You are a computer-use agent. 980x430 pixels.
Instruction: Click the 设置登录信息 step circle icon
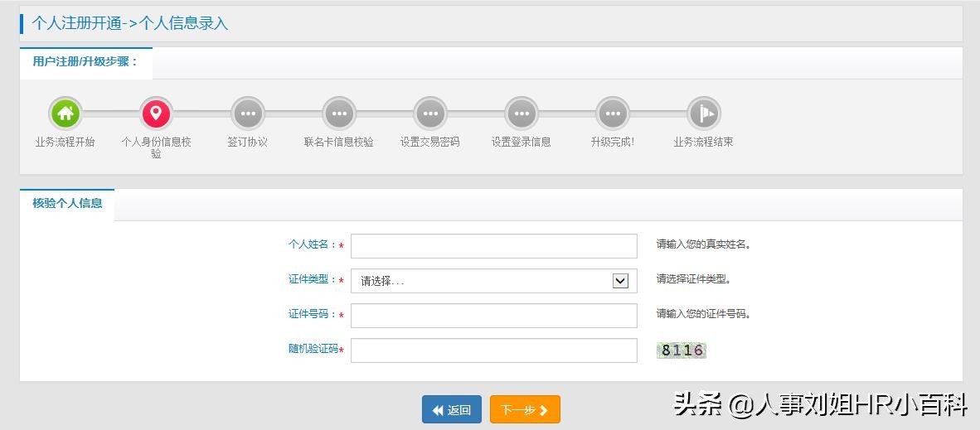(x=522, y=114)
